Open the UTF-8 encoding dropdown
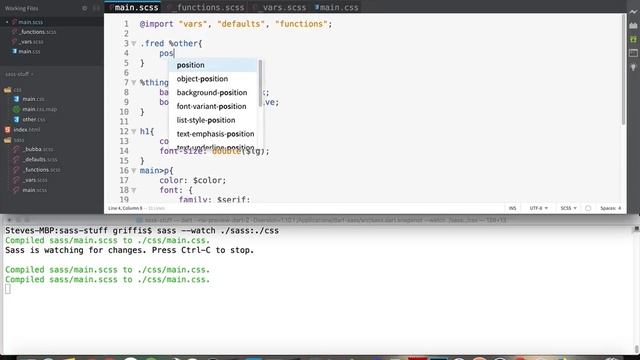This screenshot has width=640, height=360. (x=538, y=208)
